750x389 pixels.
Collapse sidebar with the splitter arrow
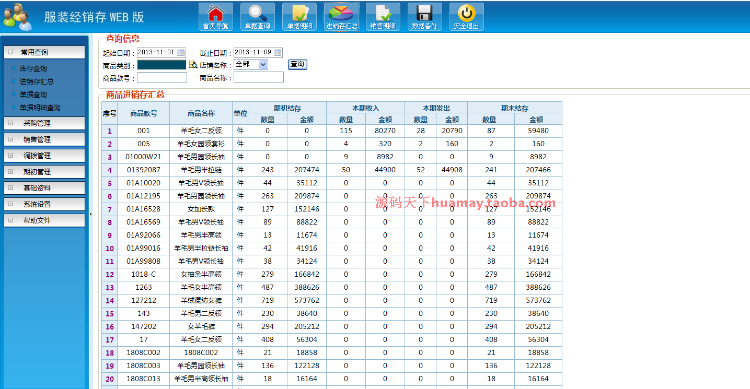(91, 214)
